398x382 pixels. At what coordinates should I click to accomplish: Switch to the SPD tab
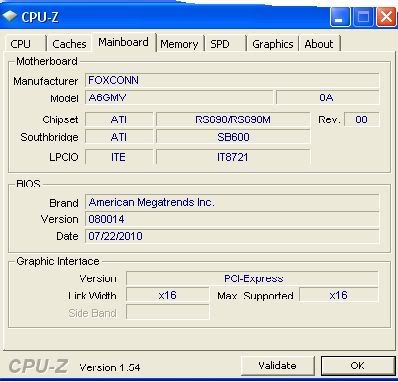pyautogui.click(x=225, y=44)
